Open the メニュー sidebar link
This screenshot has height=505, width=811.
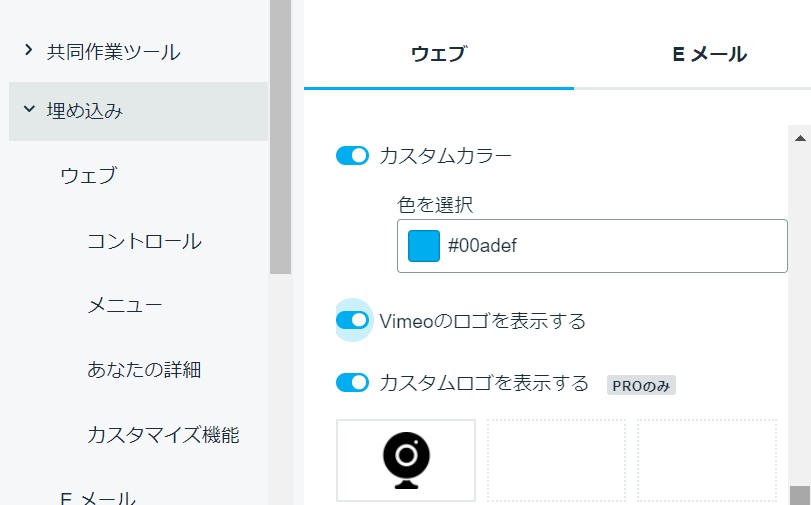pos(125,305)
